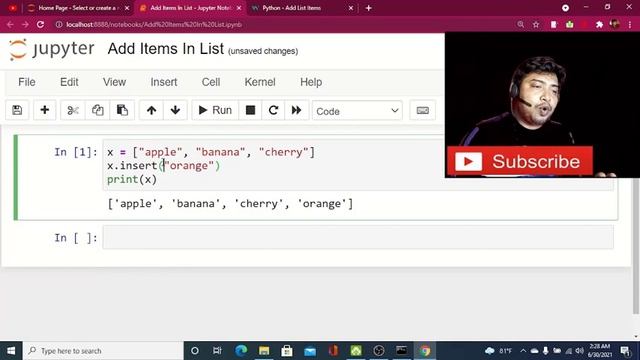Move selected cell down arrow
This screenshot has width=640, height=360.
click(x=176, y=110)
